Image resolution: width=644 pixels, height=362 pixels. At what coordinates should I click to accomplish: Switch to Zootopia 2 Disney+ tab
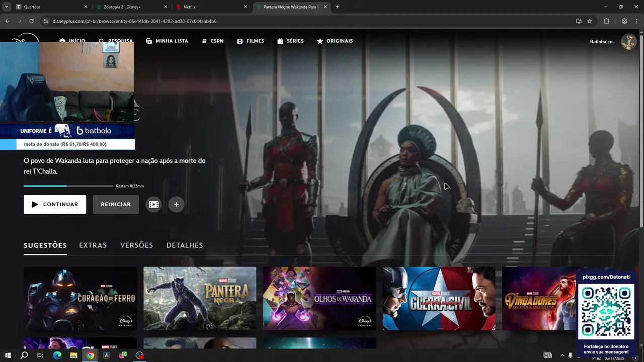click(131, 7)
